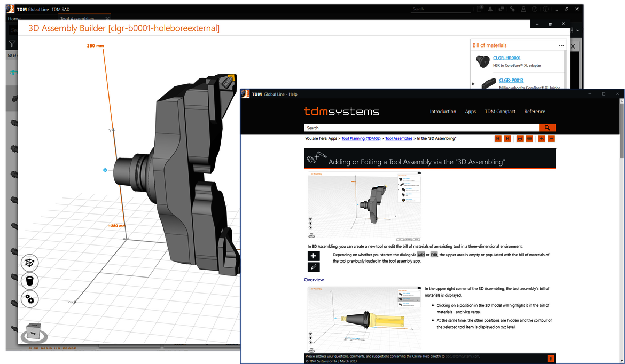Click the scroll-to-top arrow in help footer
Viewport: 625px width, 364px height.
pos(551,358)
